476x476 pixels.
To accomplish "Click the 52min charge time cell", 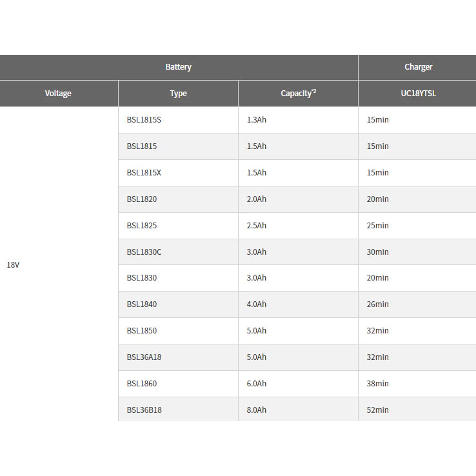I will coord(417,409).
